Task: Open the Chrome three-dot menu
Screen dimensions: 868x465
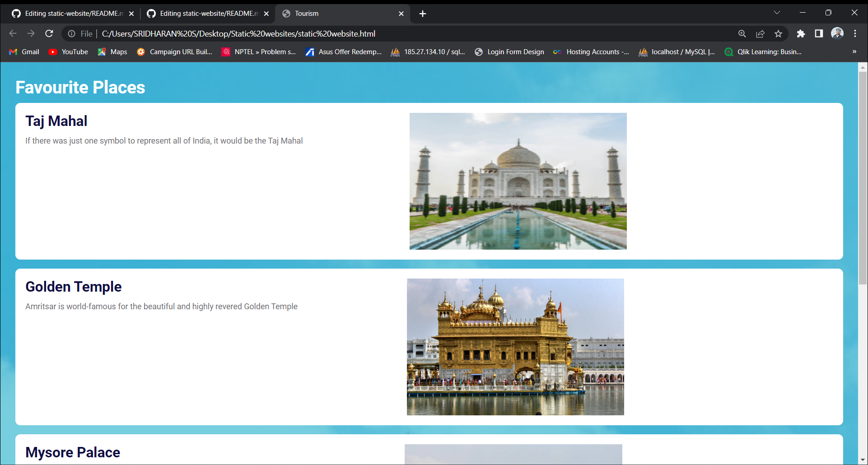Action: [x=855, y=33]
